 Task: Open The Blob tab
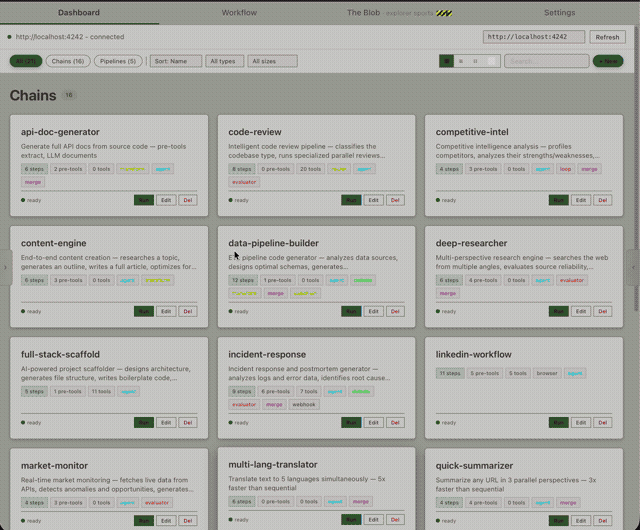399,13
